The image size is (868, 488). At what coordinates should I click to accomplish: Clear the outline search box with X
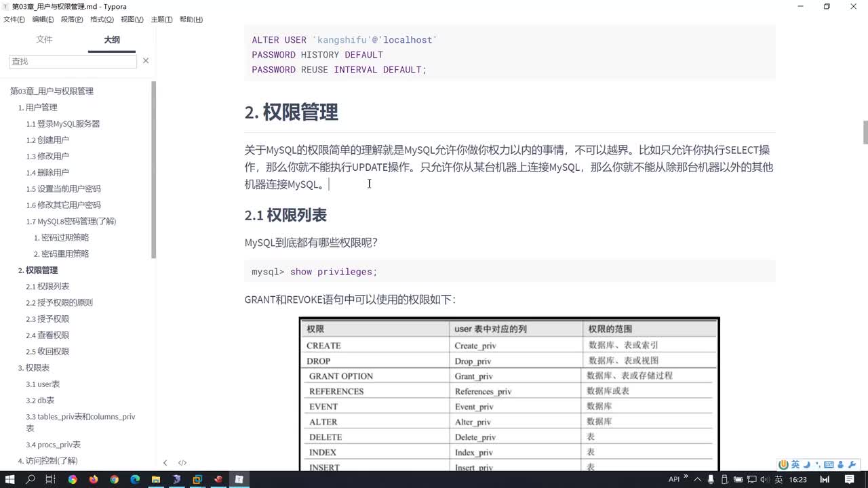click(145, 61)
